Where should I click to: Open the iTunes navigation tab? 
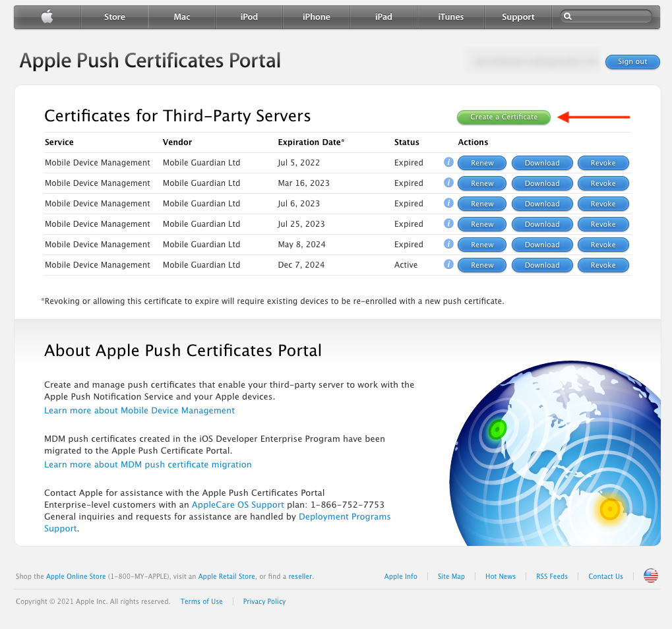451,16
